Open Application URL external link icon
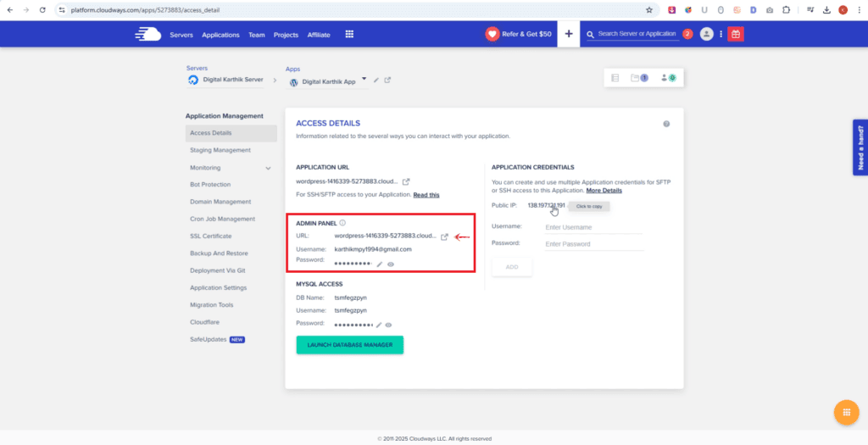 406,181
